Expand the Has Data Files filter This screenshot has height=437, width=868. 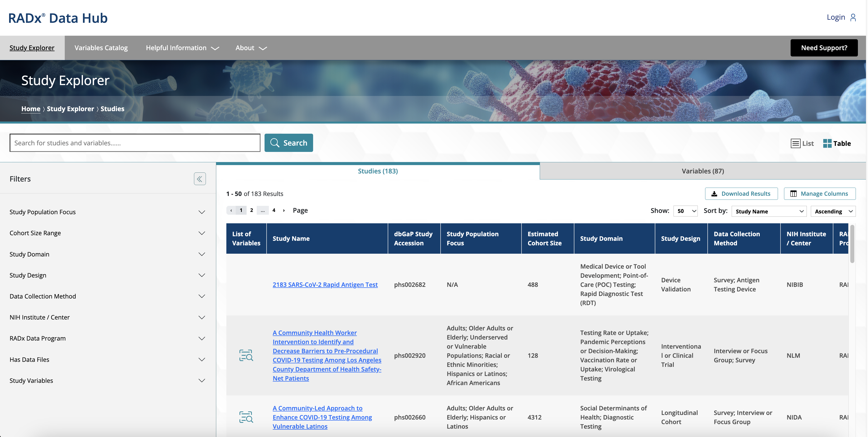pos(202,360)
